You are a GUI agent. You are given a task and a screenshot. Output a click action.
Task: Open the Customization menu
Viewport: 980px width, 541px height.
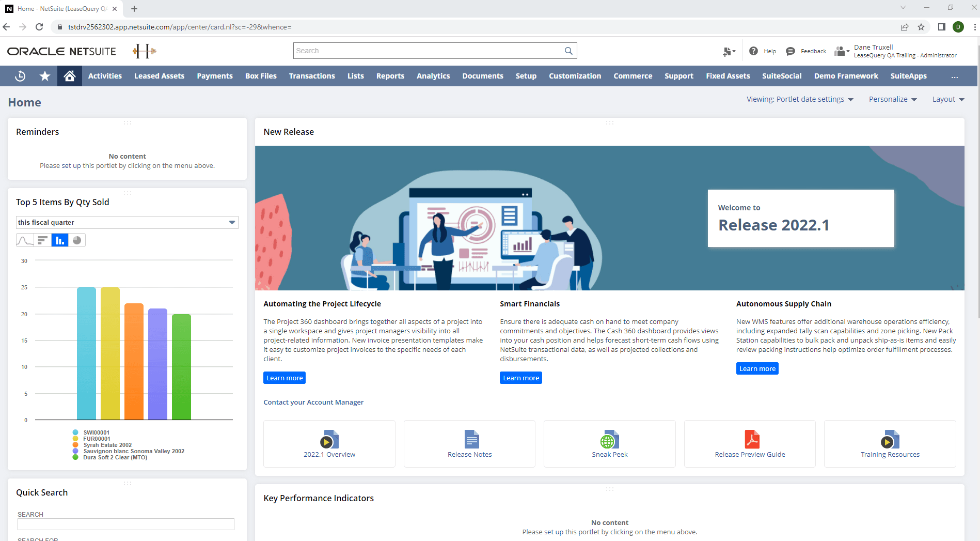[x=575, y=76]
